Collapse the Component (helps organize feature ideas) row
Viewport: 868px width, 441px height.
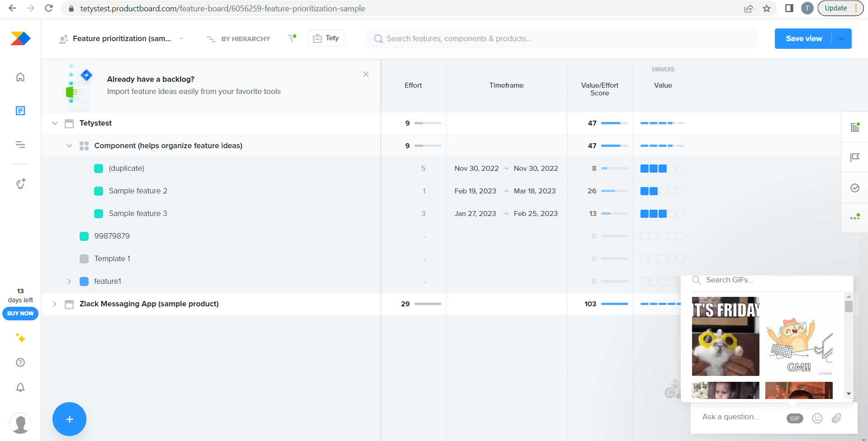[69, 146]
